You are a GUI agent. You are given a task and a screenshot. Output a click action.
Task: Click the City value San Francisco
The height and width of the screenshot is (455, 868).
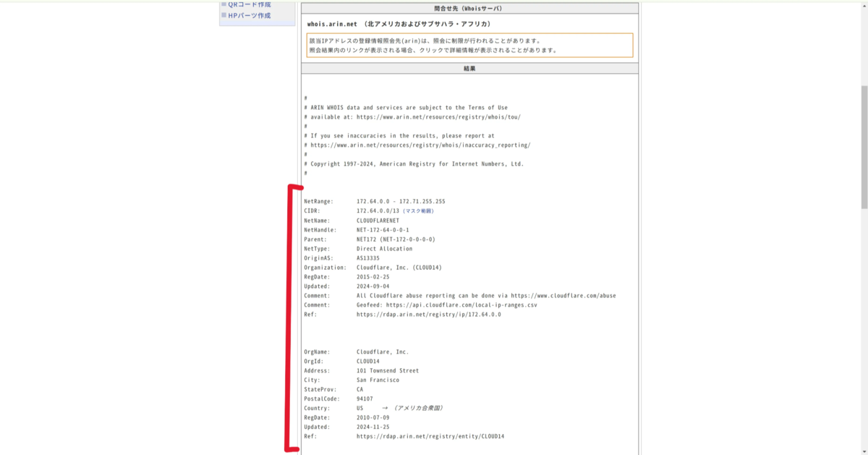click(378, 380)
